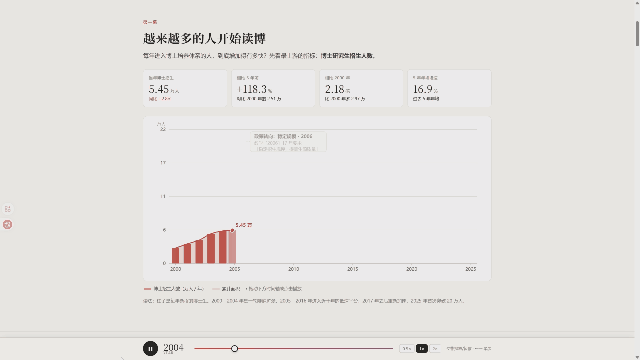Click the 118.3% growth stat card

[x=273, y=88]
